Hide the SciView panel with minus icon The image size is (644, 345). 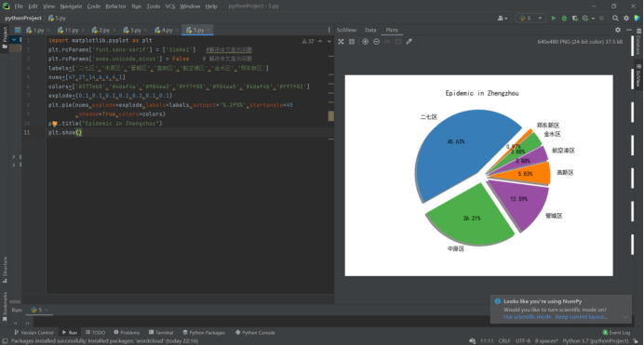coord(629,30)
